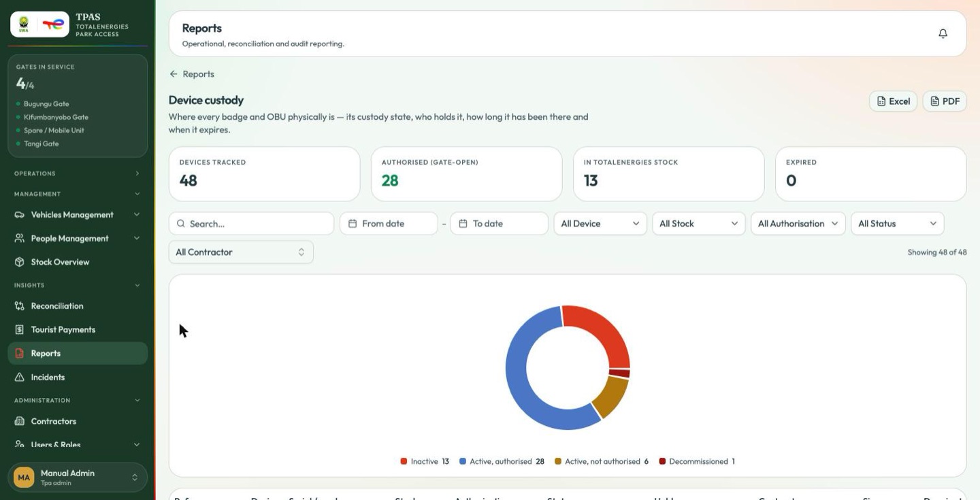The width and height of the screenshot is (980, 500).
Task: Open People Management in sidebar
Action: (x=78, y=239)
